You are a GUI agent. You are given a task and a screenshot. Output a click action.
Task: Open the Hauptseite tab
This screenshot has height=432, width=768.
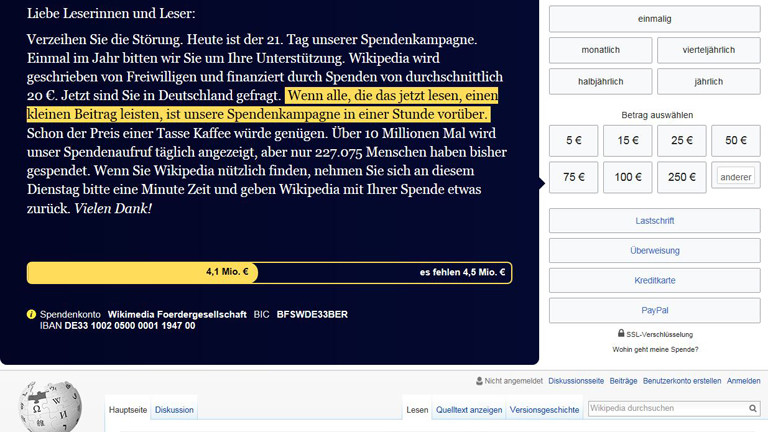128,410
